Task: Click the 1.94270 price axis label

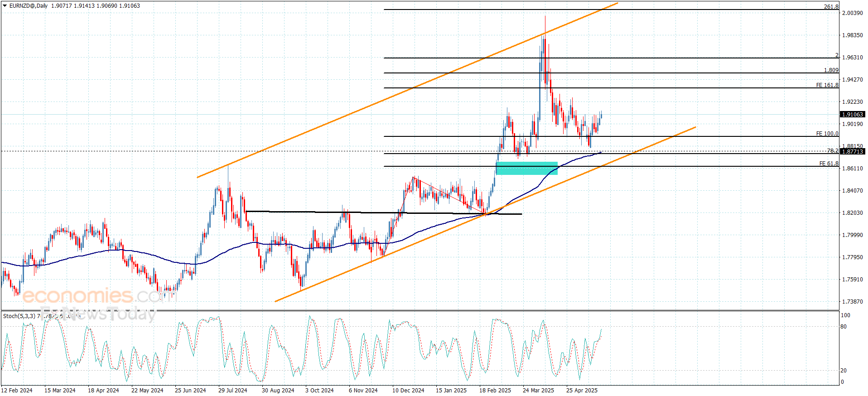Action: [x=852, y=80]
